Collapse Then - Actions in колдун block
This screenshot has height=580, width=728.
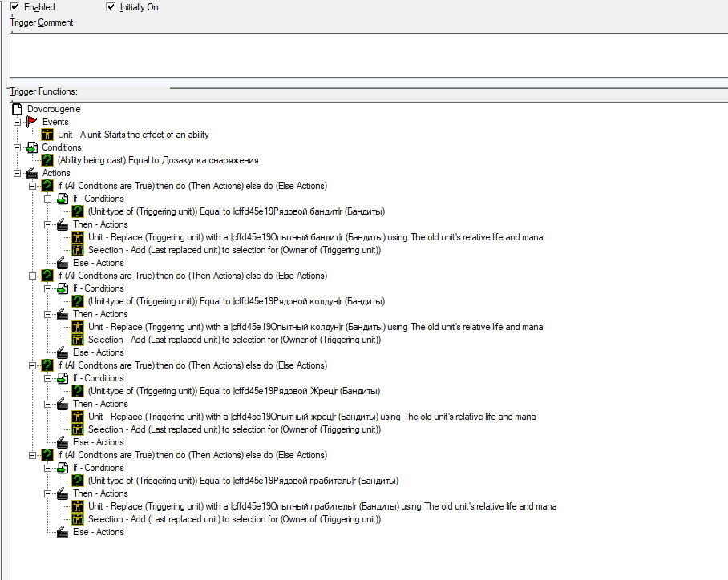coord(48,314)
